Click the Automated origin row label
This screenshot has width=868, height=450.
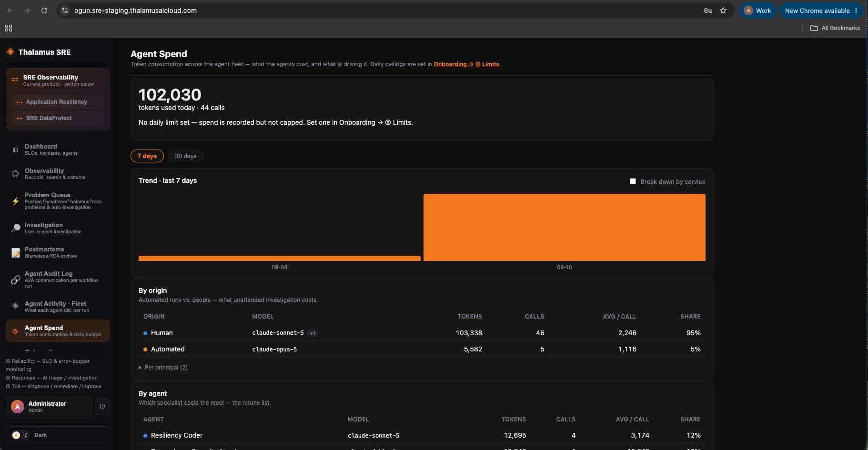click(168, 349)
